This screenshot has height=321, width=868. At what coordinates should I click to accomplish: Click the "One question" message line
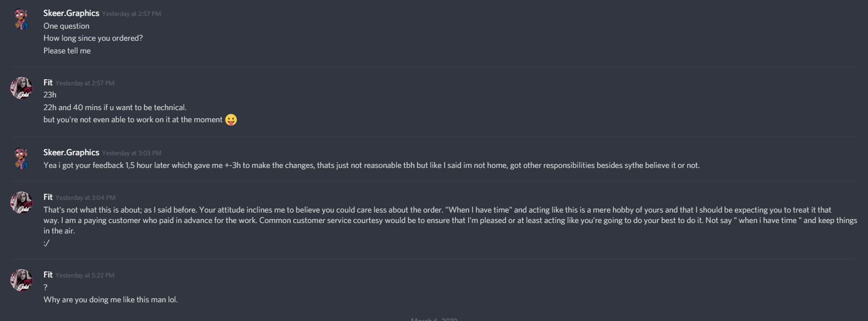tap(67, 26)
